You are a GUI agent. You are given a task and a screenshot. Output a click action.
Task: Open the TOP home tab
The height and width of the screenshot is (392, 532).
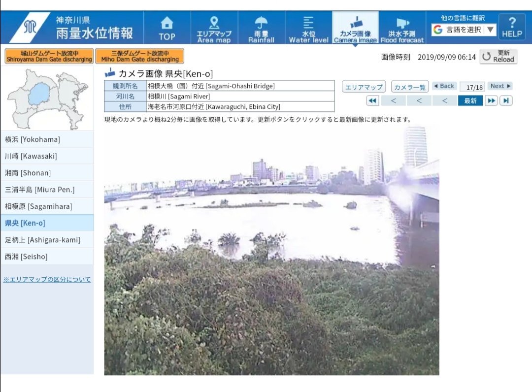pos(167,28)
